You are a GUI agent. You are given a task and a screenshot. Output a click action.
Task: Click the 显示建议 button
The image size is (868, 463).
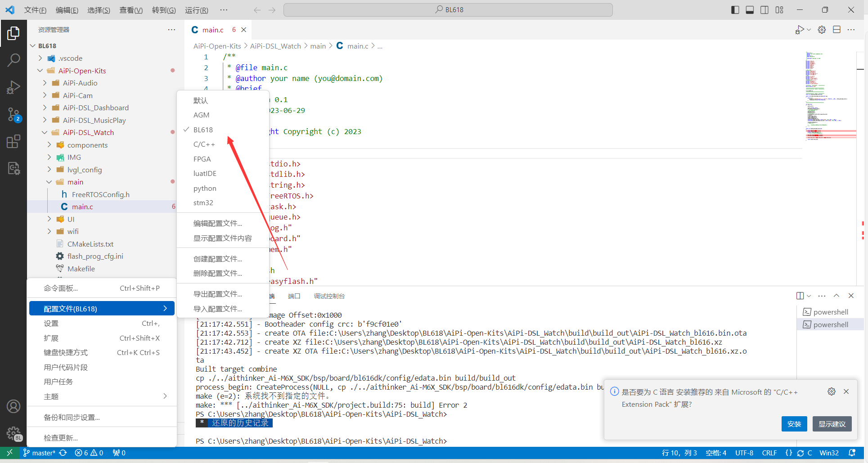point(832,424)
